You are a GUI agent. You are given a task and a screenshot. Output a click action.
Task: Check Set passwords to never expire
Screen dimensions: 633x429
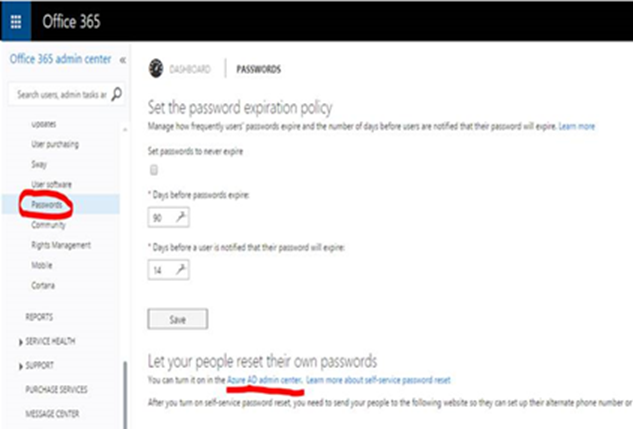click(x=154, y=170)
